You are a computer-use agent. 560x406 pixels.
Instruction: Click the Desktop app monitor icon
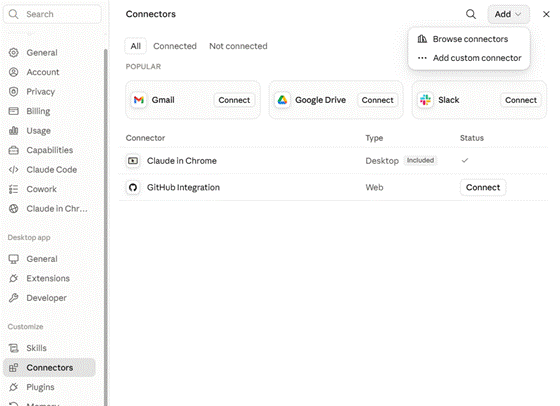[14, 259]
